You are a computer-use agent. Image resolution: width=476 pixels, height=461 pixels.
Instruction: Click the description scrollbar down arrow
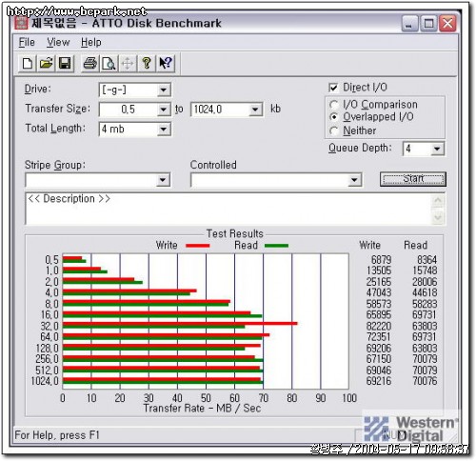click(438, 217)
